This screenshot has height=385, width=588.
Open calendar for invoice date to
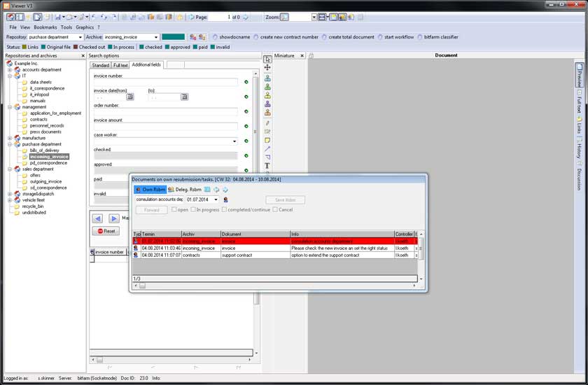[x=185, y=97]
